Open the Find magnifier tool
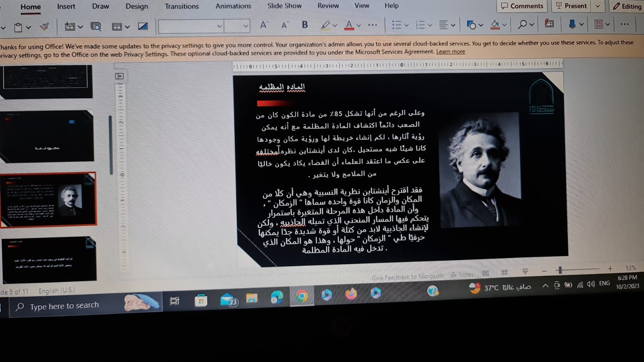The image size is (644, 362). [x=522, y=25]
